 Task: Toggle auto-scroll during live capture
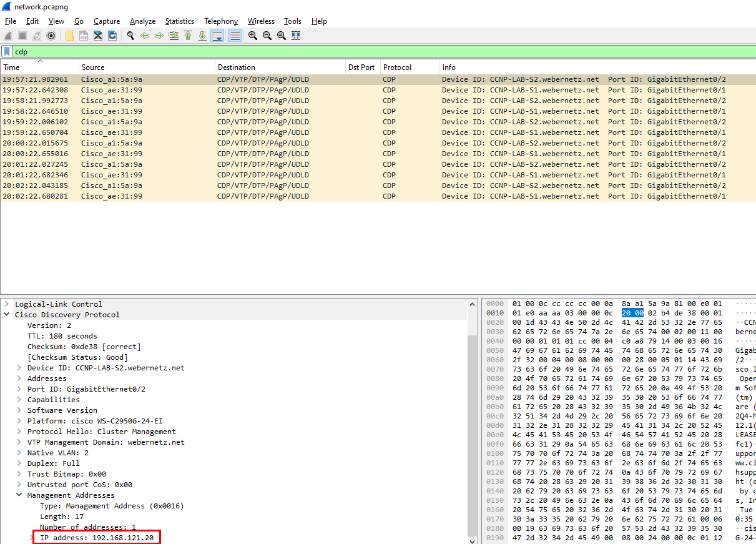(217, 36)
